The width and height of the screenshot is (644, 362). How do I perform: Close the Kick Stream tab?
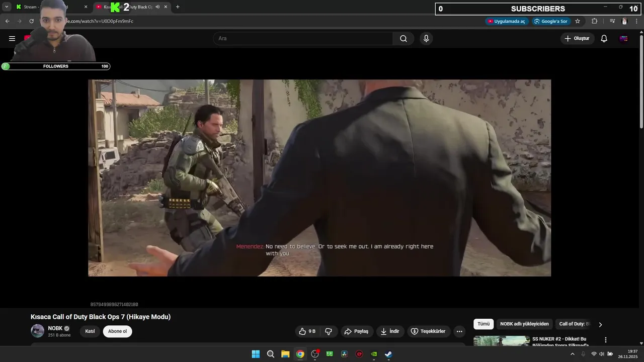coord(86,7)
